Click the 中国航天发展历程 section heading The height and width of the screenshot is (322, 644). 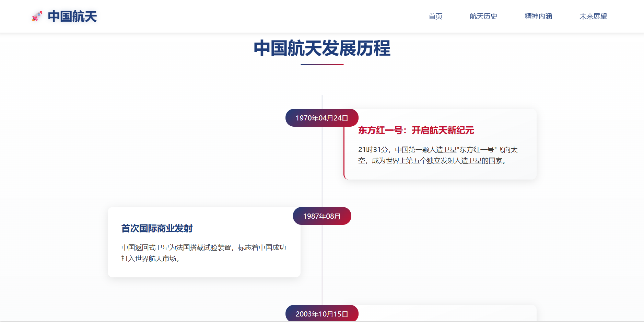322,48
